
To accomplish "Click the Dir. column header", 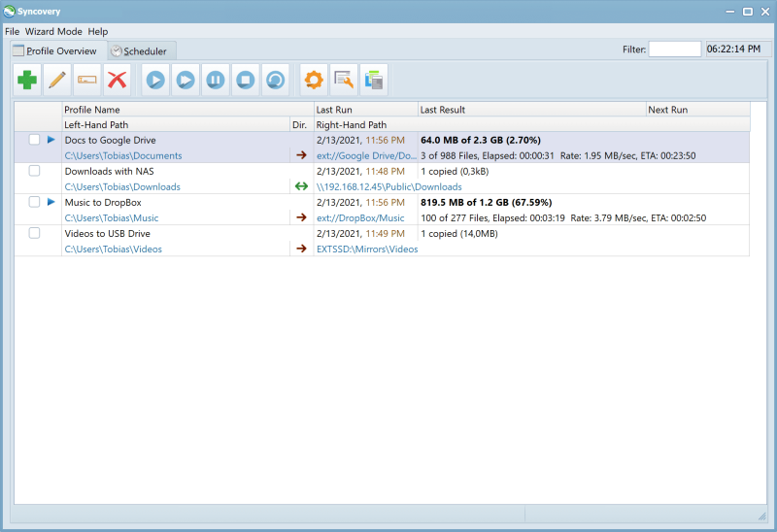I will (x=302, y=125).
